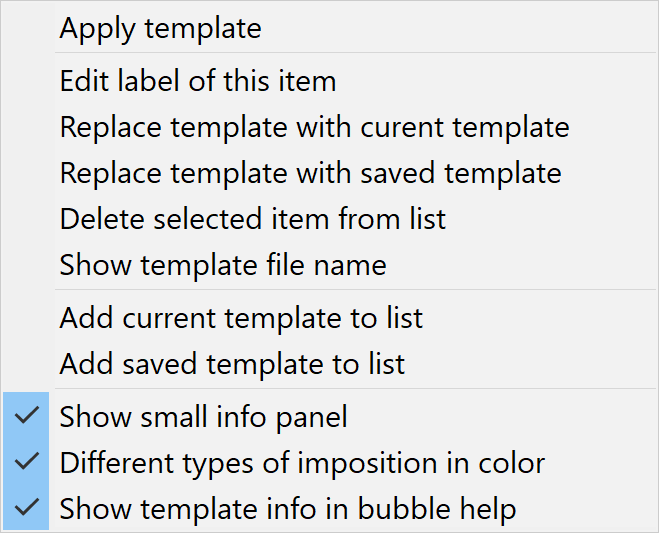Image resolution: width=659 pixels, height=533 pixels.
Task: Click checkmark icon beside Show small info panel
Action: tap(27, 415)
